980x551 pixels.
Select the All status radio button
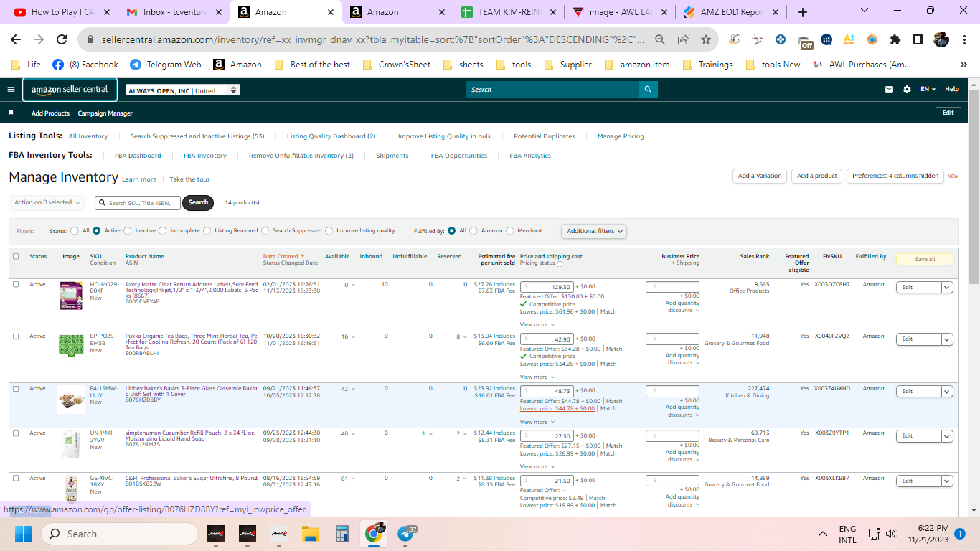[75, 231]
